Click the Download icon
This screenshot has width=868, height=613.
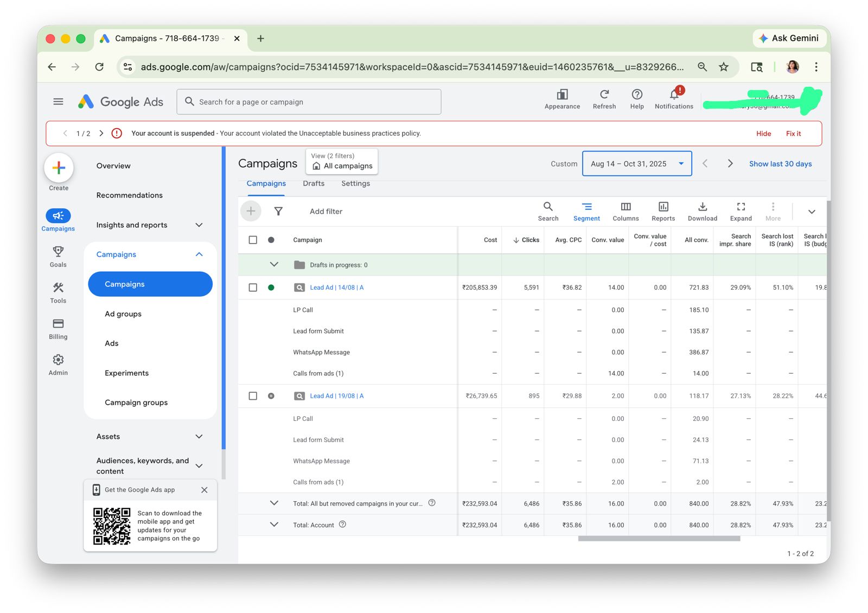703,207
